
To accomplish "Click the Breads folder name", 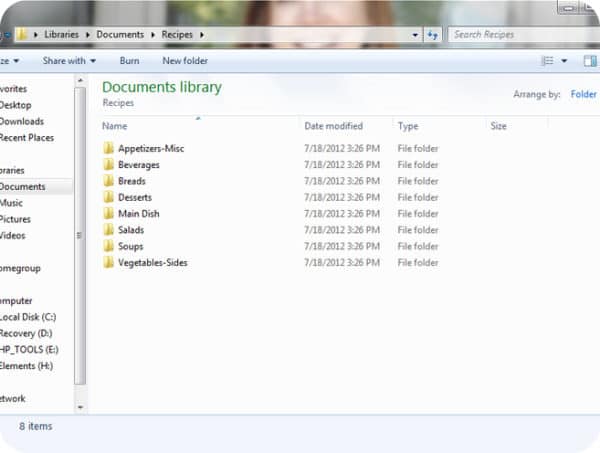I will pyautogui.click(x=132, y=181).
